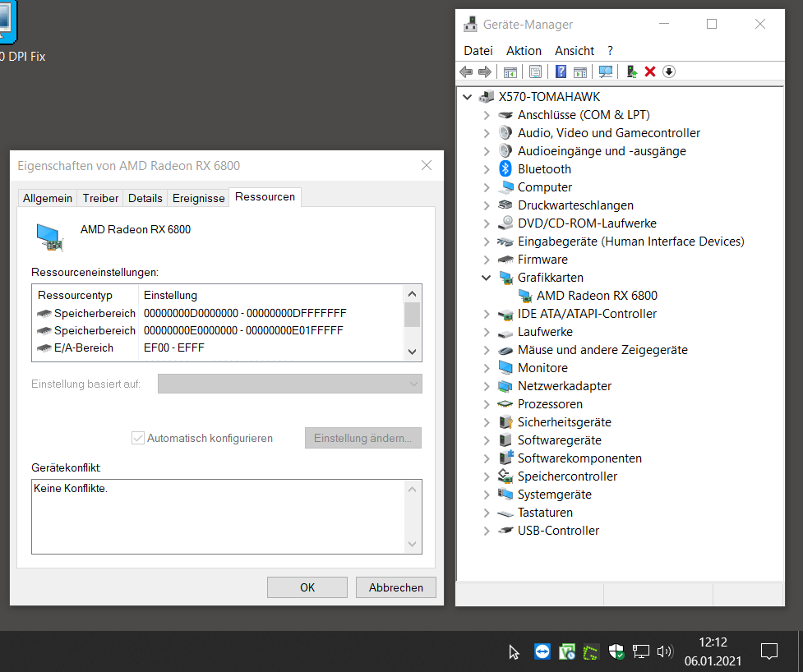Click Abbrechen in the properties dialog

click(x=396, y=587)
